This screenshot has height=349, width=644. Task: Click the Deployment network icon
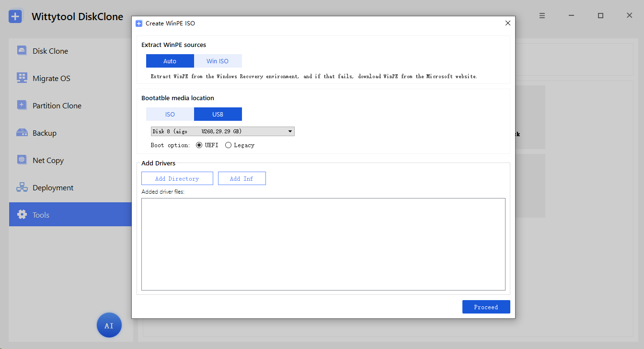pyautogui.click(x=22, y=187)
